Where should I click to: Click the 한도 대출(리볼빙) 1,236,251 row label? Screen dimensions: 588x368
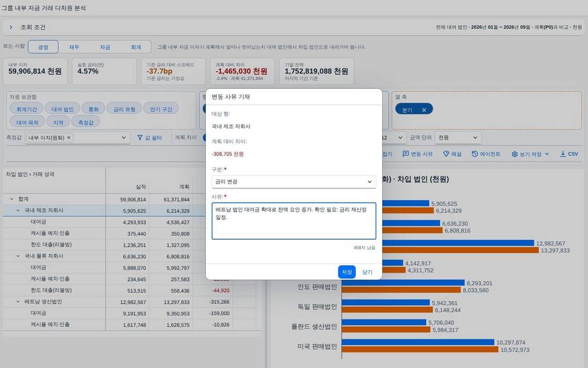click(51, 244)
